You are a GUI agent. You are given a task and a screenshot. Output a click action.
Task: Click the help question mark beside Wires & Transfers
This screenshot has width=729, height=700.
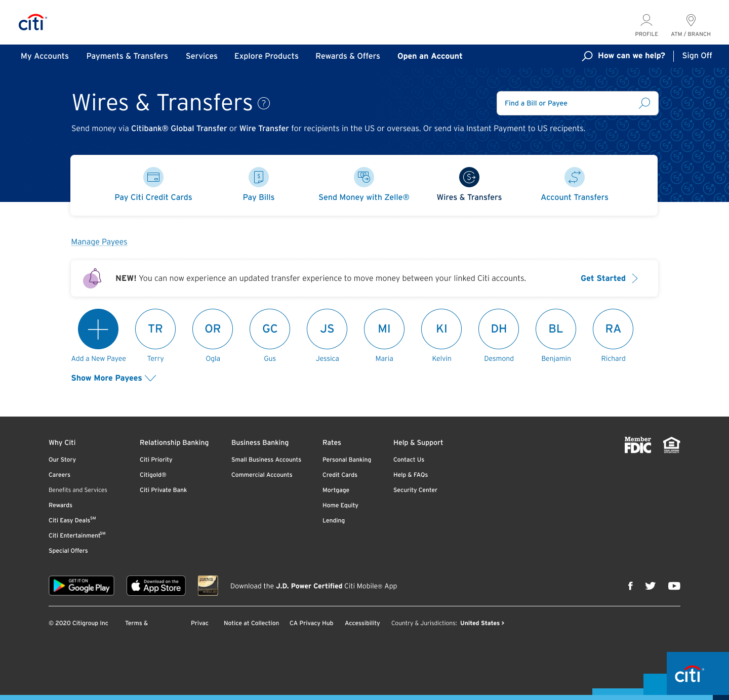point(264,103)
